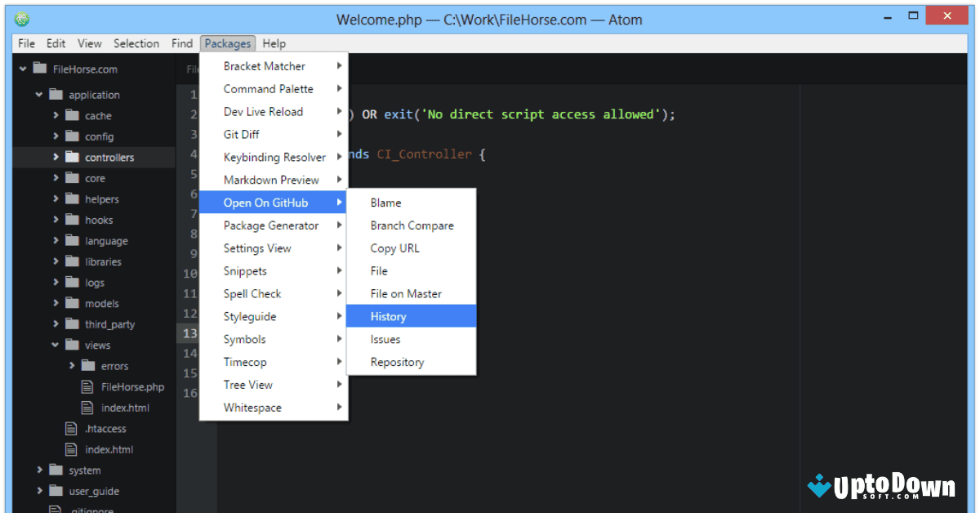Image resolution: width=980 pixels, height=513 pixels.
Task: Click the errors folder icon
Action: pos(87,365)
